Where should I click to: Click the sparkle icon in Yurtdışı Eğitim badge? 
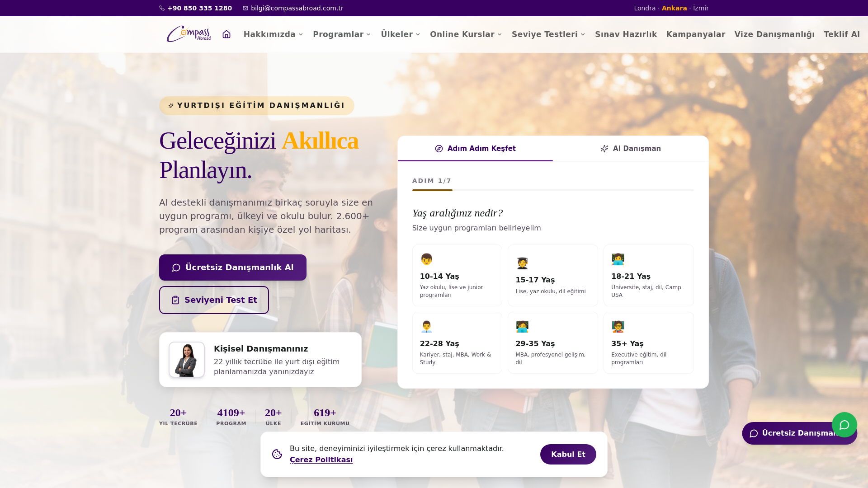tap(171, 106)
